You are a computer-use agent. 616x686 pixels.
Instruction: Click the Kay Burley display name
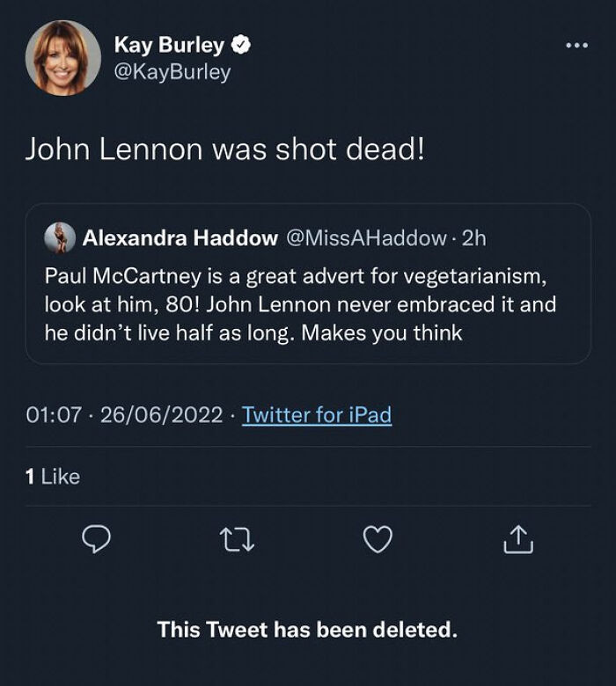coord(169,45)
